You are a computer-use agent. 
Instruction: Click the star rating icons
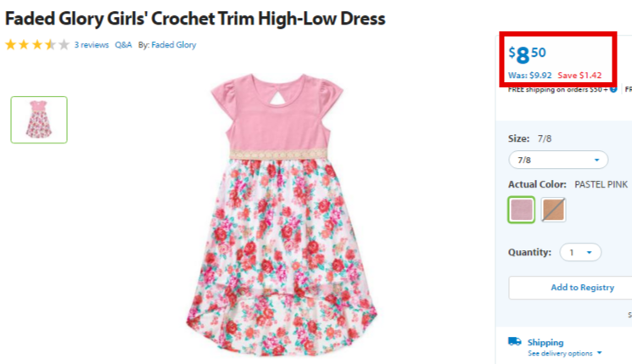tap(37, 45)
